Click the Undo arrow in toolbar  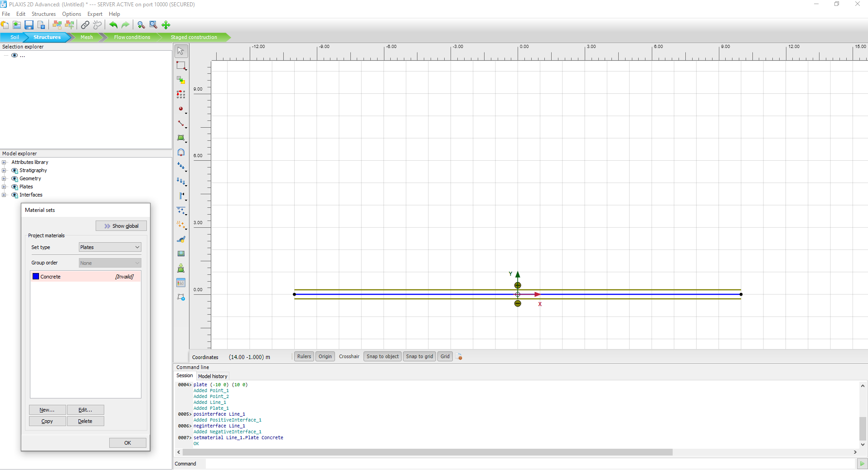(113, 25)
